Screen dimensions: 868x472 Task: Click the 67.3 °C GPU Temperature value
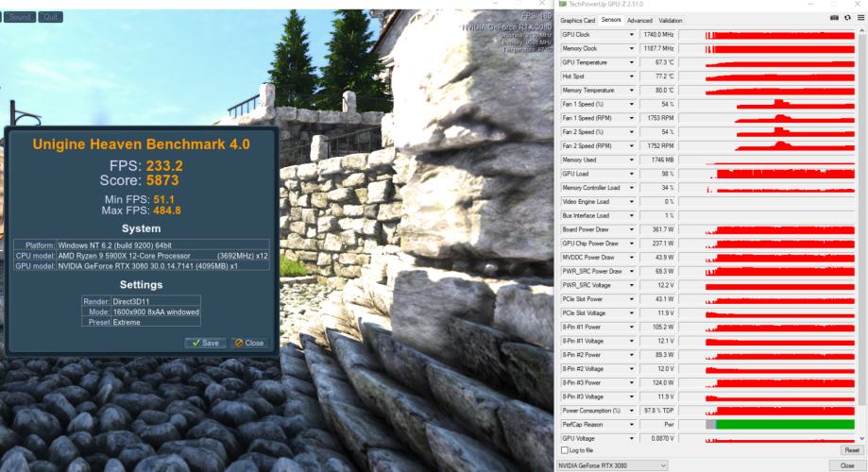[657, 62]
